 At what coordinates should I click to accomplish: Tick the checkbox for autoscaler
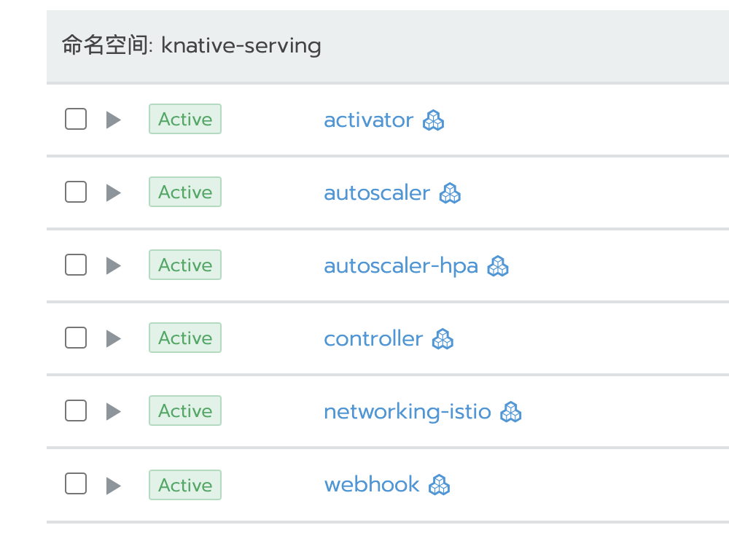(76, 192)
